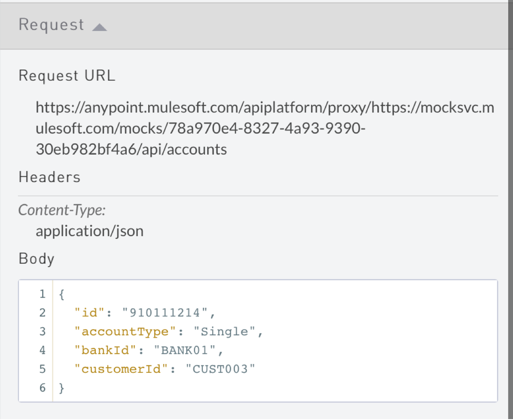Click the "910111214" id value

click(165, 313)
